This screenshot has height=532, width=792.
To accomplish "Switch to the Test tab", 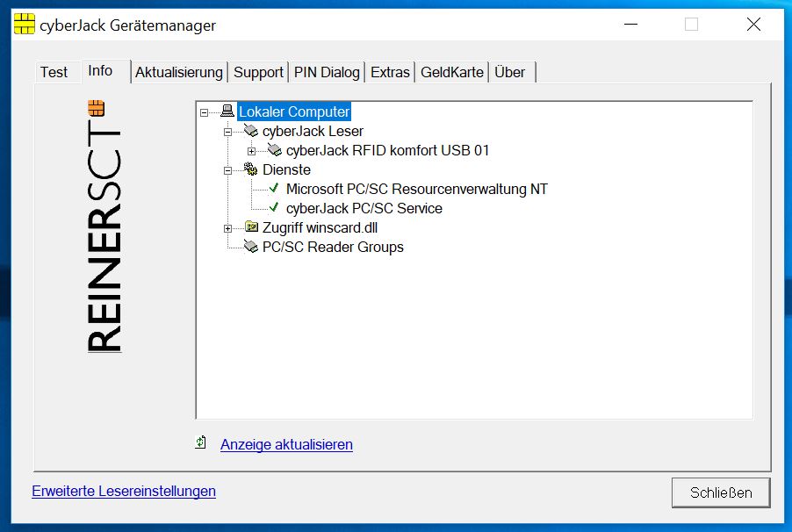I will coord(54,72).
